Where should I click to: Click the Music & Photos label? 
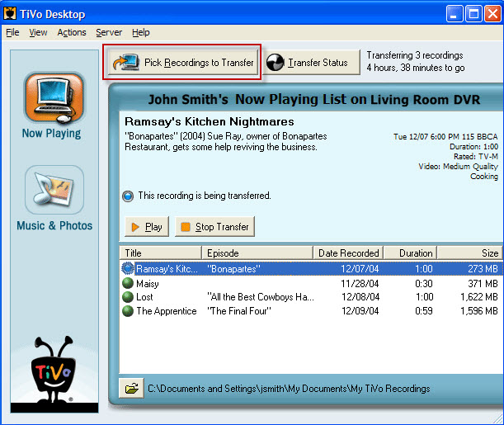[x=54, y=225]
